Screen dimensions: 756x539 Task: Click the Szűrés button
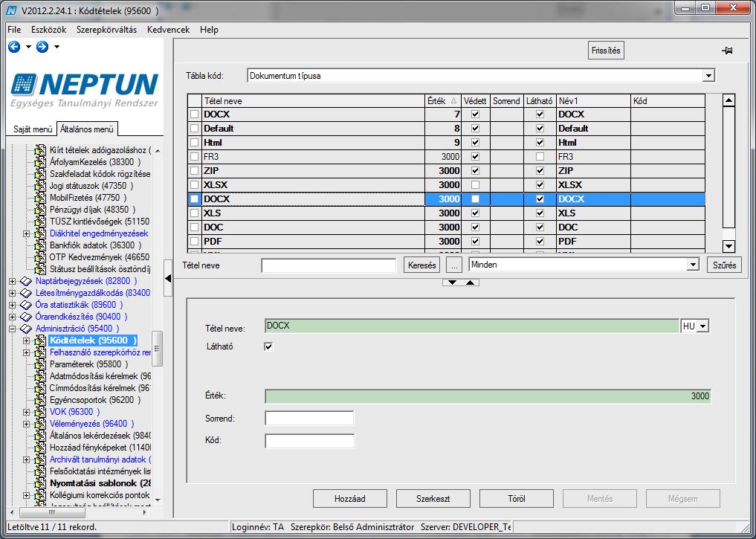point(724,265)
